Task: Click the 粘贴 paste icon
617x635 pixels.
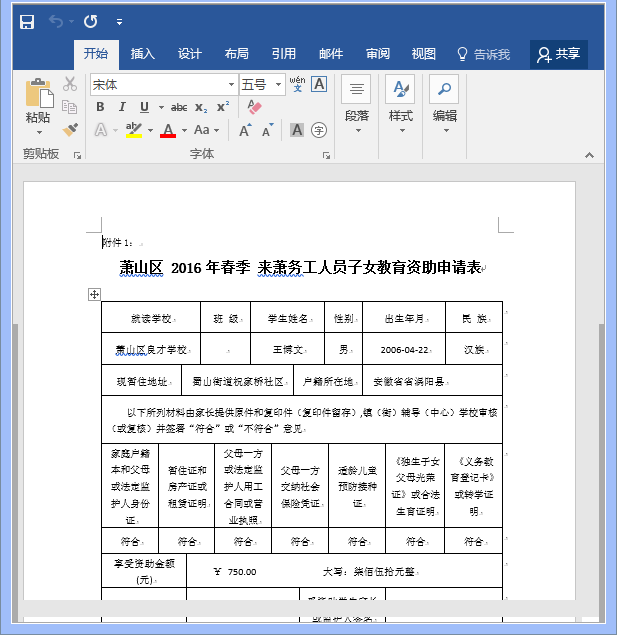Action: tap(39, 93)
